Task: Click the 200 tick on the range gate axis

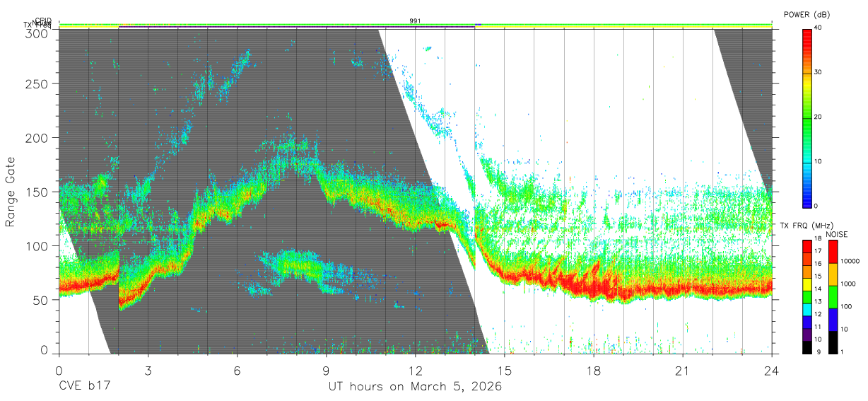Action: tap(38, 137)
